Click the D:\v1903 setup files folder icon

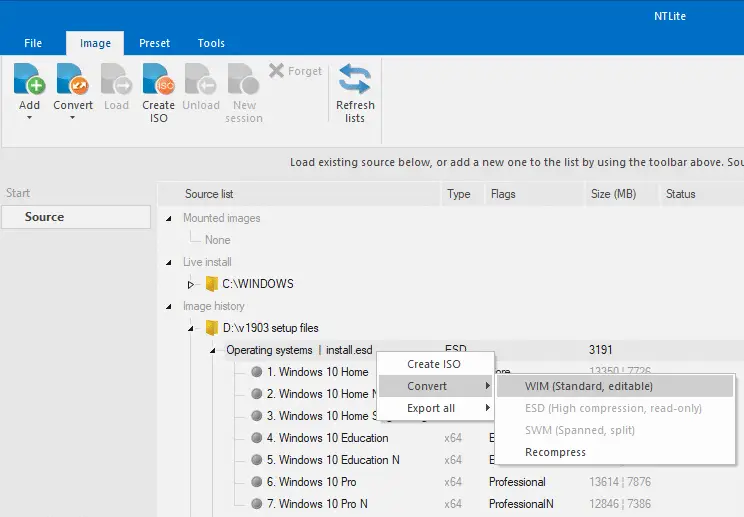(212, 328)
